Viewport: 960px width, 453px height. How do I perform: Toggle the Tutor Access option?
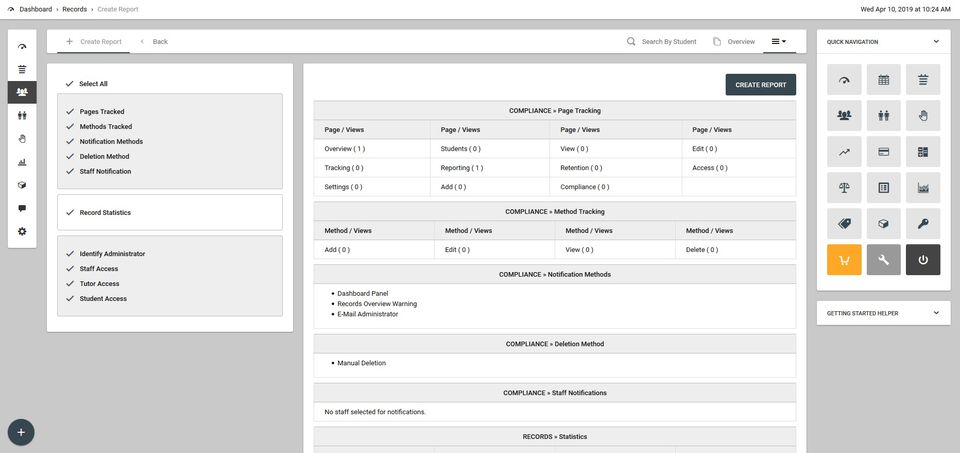92,283
